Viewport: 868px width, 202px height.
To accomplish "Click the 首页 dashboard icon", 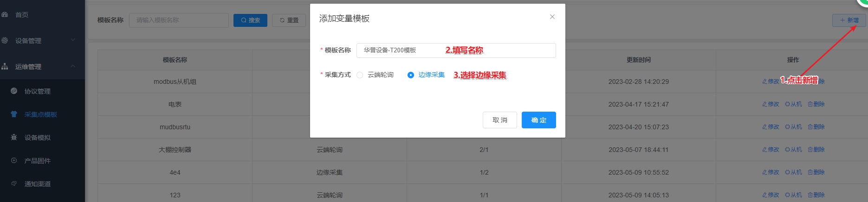I will click(5, 15).
